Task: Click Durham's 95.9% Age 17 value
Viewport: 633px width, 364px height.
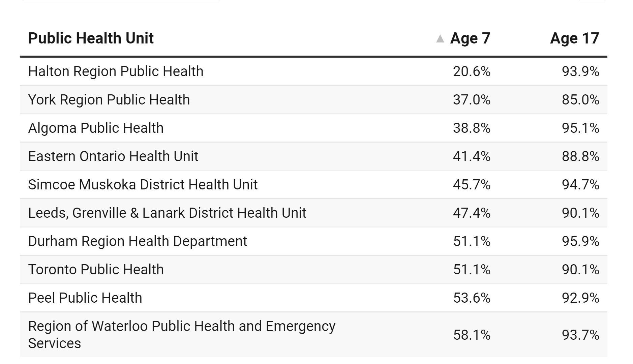Action: (x=580, y=241)
